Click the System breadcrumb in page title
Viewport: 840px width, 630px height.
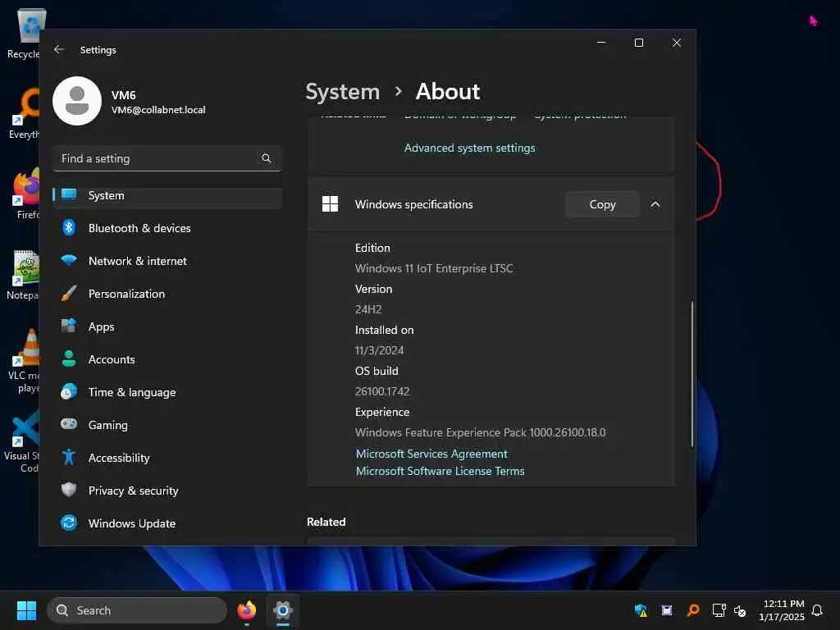click(x=342, y=92)
